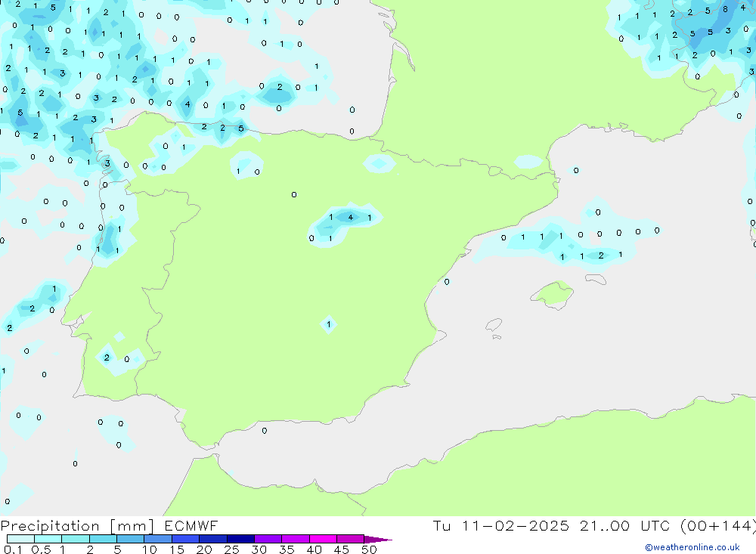Click the value '8' on the map
The image size is (756, 554).
tap(725, 8)
